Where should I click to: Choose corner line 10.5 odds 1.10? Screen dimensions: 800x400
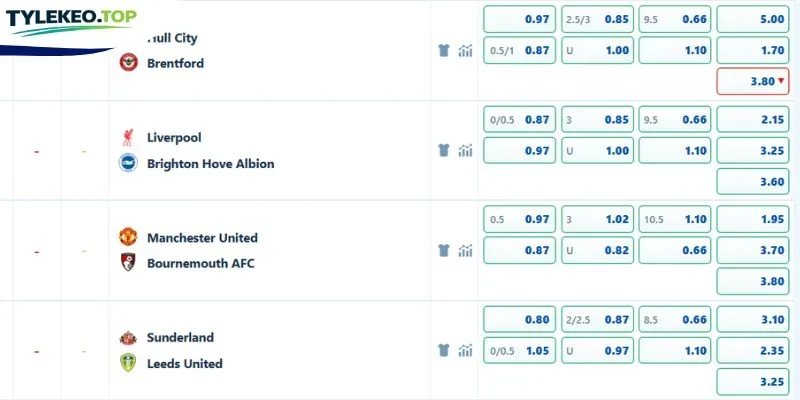pyautogui.click(x=674, y=219)
